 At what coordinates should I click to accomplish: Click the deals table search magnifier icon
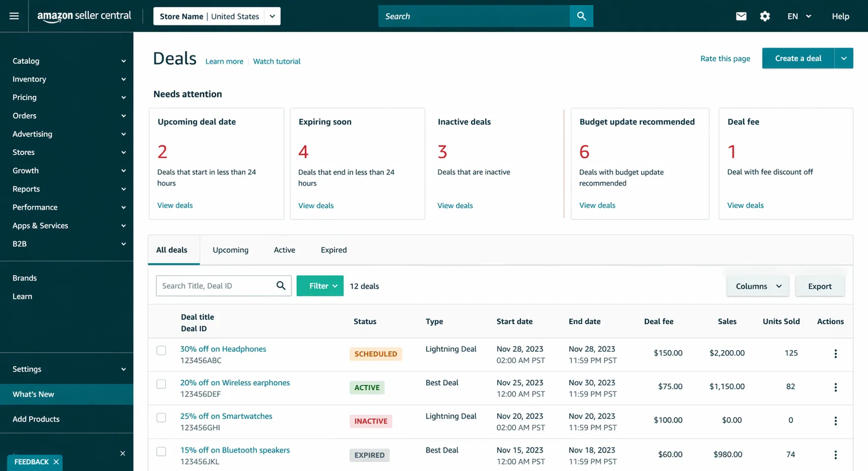[281, 286]
